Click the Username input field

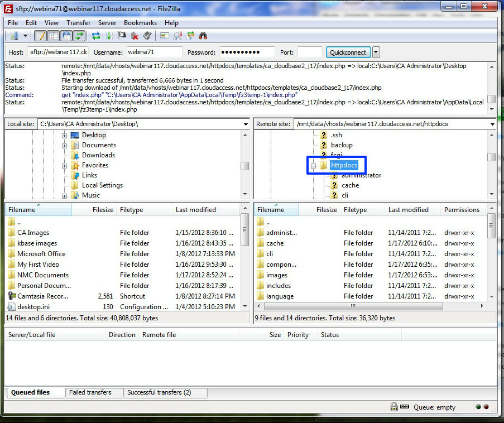(x=154, y=52)
